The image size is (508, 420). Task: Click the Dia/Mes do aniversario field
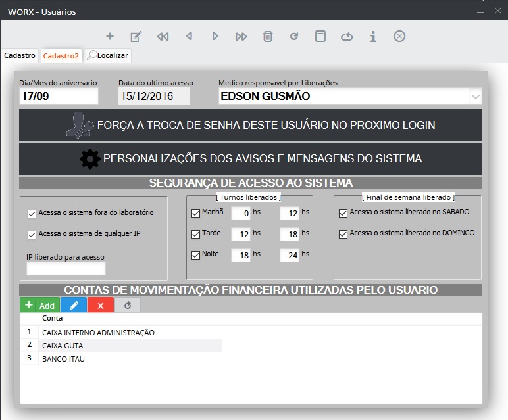[59, 96]
